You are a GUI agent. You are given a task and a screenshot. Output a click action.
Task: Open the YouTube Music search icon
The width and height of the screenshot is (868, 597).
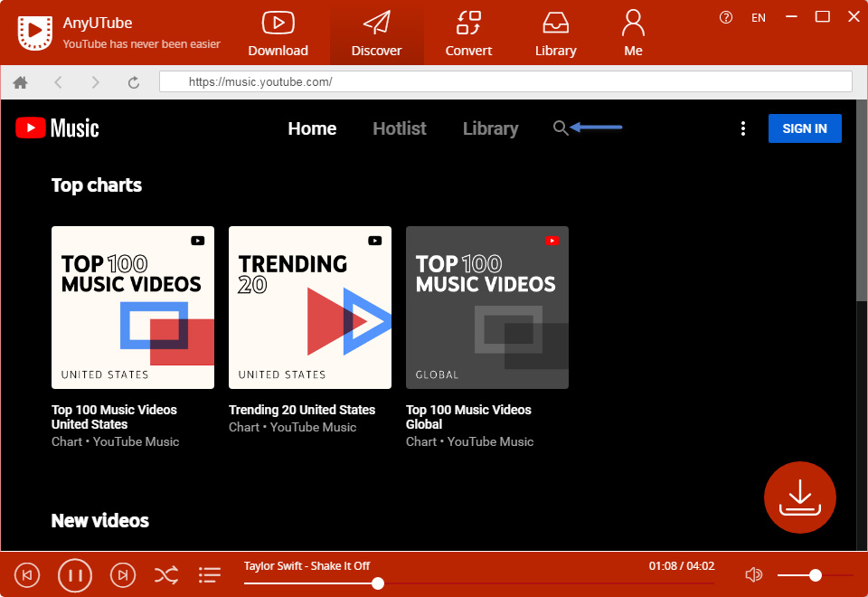click(561, 128)
